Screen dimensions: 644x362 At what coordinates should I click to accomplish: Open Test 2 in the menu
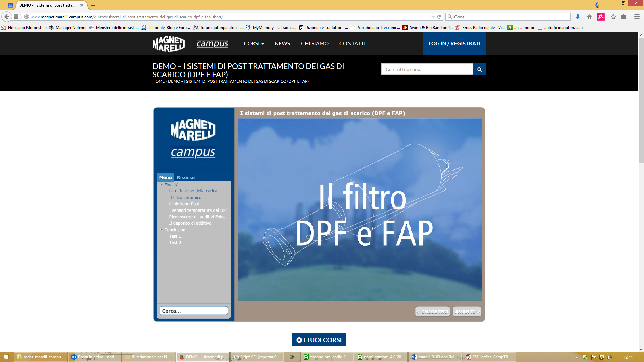(x=175, y=243)
